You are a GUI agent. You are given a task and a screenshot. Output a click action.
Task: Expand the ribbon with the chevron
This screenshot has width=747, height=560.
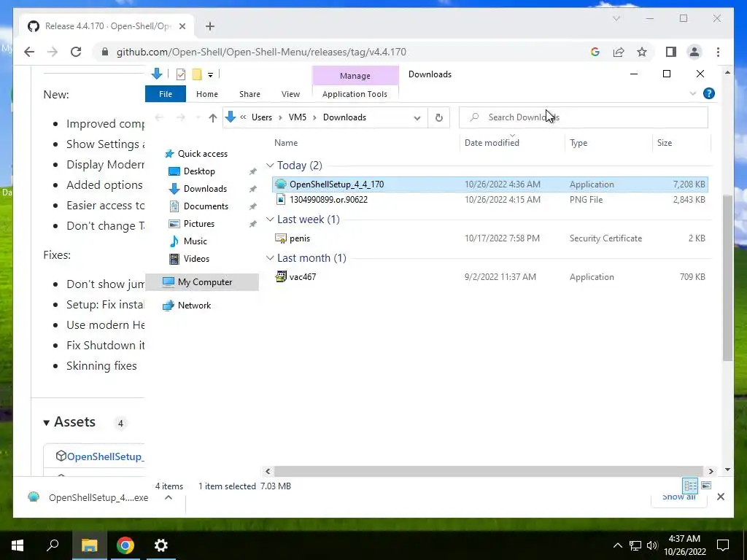(x=693, y=93)
